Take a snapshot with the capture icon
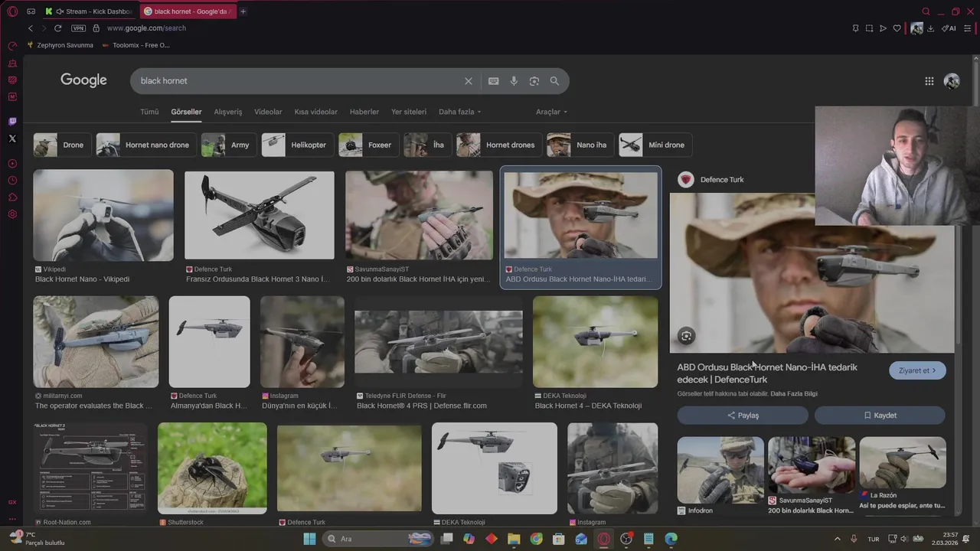 coord(869,28)
